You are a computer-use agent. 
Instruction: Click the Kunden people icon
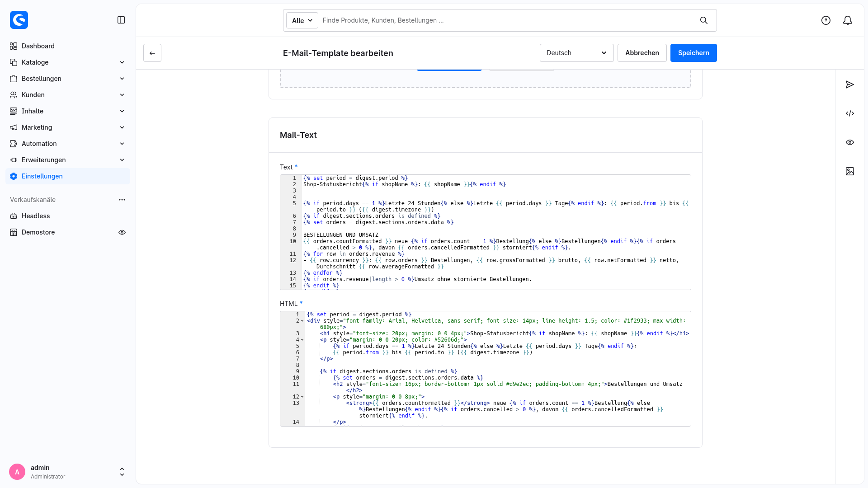click(x=14, y=95)
